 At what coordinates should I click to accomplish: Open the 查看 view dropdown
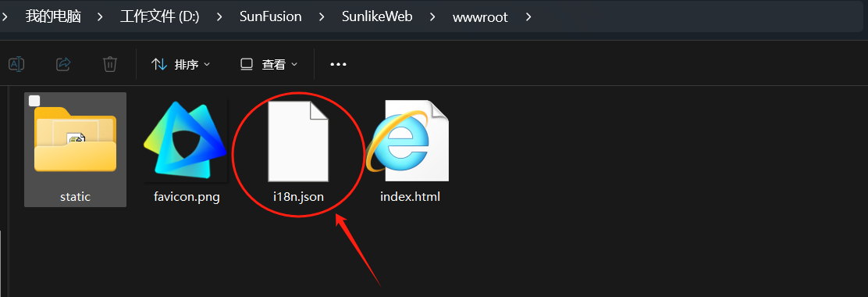[269, 64]
